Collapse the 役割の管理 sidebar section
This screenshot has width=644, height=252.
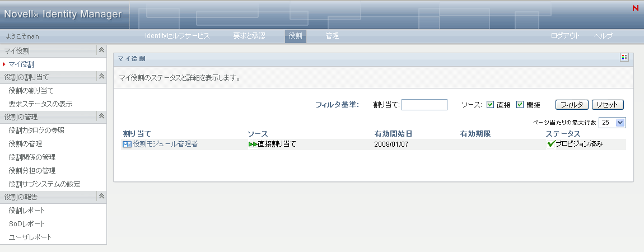point(101,116)
